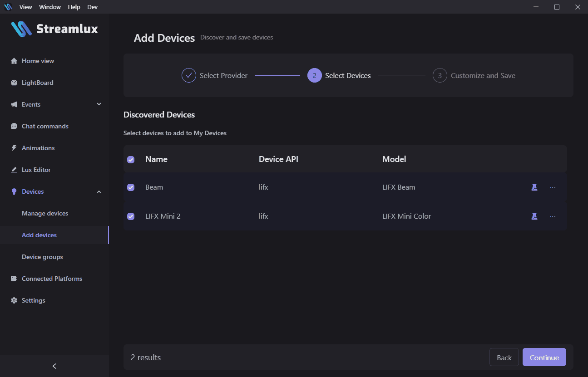This screenshot has height=377, width=588.
Task: Expand the Events submenu chevron
Action: pos(99,104)
